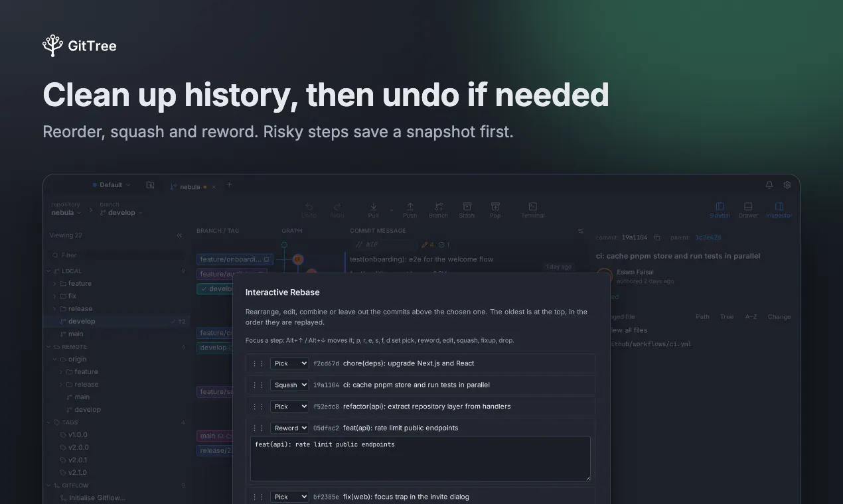
Task: Open settings via the gear icon
Action: tap(787, 185)
